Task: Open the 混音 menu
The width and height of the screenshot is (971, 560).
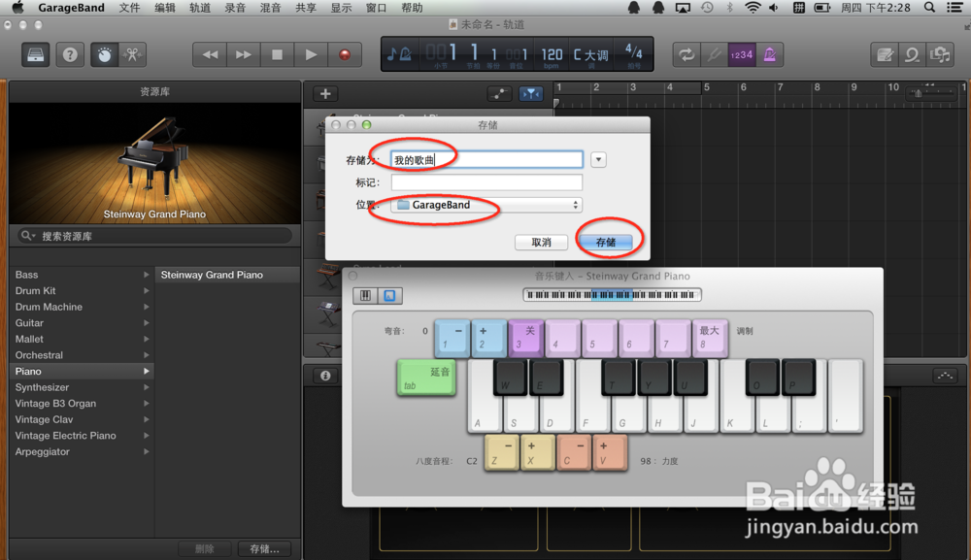Action: point(271,8)
